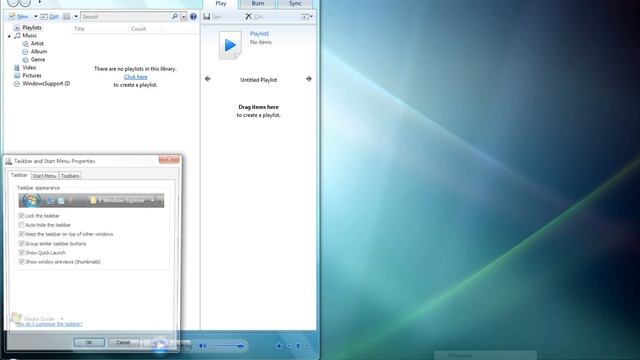The image size is (640, 360).
Task: Click the New playlist toolbar icon
Action: pyautogui.click(x=12, y=16)
